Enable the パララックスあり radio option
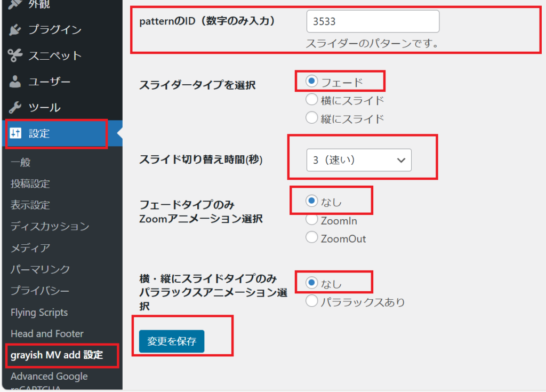The height and width of the screenshot is (392, 546). pos(312,301)
